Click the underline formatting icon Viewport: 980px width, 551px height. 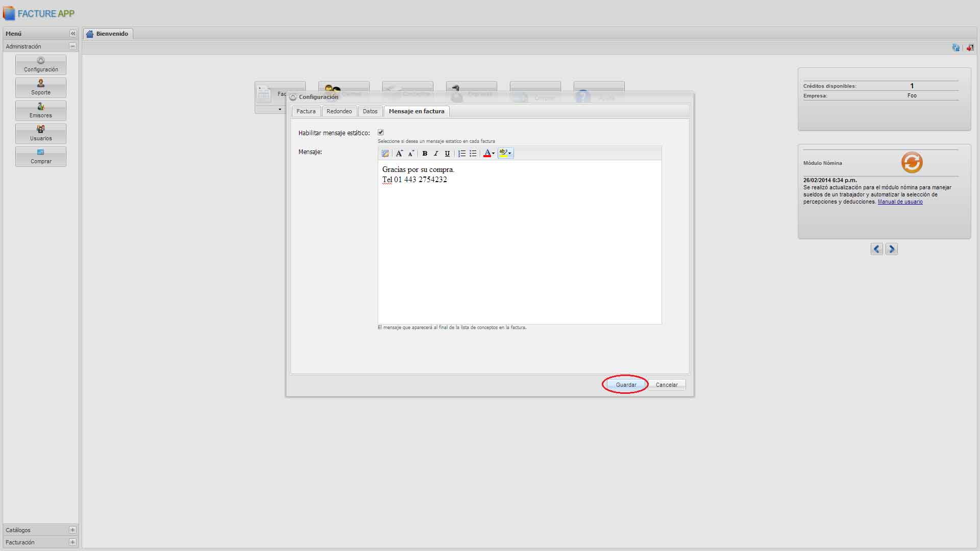tap(447, 154)
